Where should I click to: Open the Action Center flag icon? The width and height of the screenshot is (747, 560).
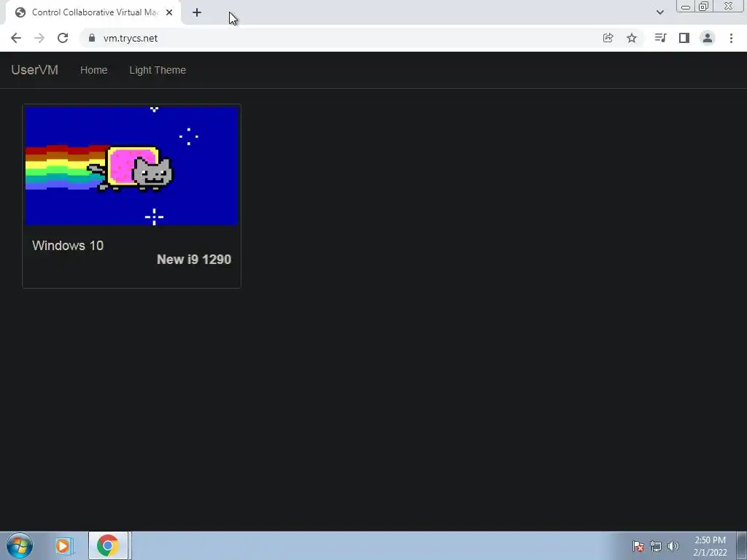638,546
